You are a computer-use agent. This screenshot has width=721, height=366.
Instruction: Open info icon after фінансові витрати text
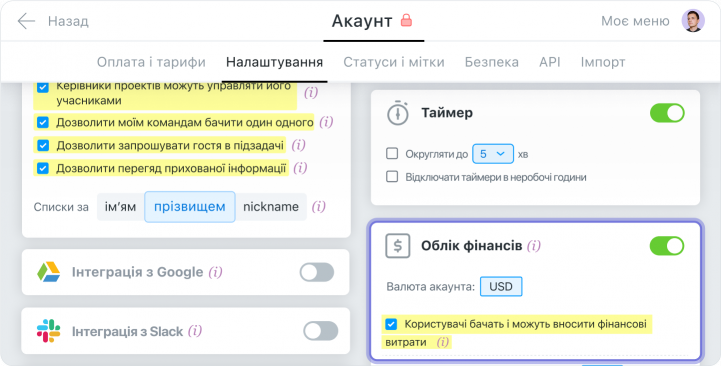(442, 342)
